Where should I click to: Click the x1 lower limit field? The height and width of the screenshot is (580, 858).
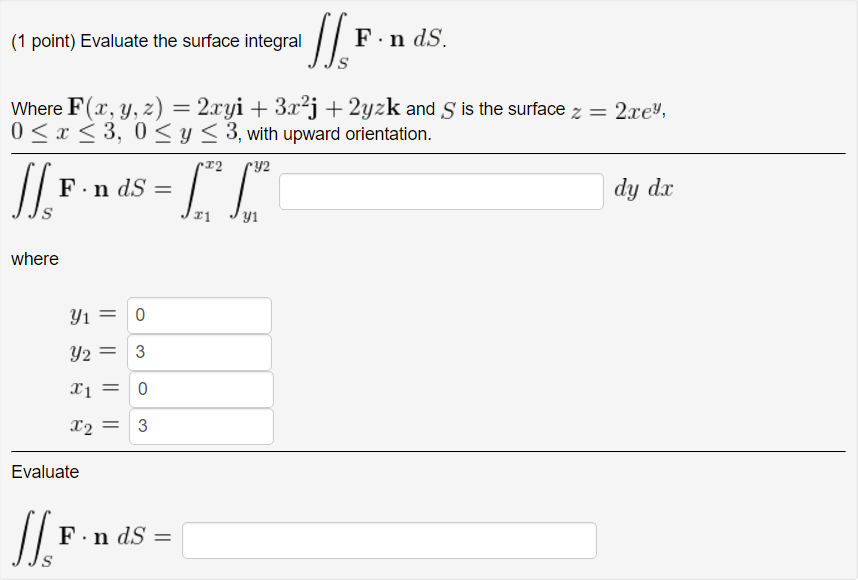coord(199,389)
